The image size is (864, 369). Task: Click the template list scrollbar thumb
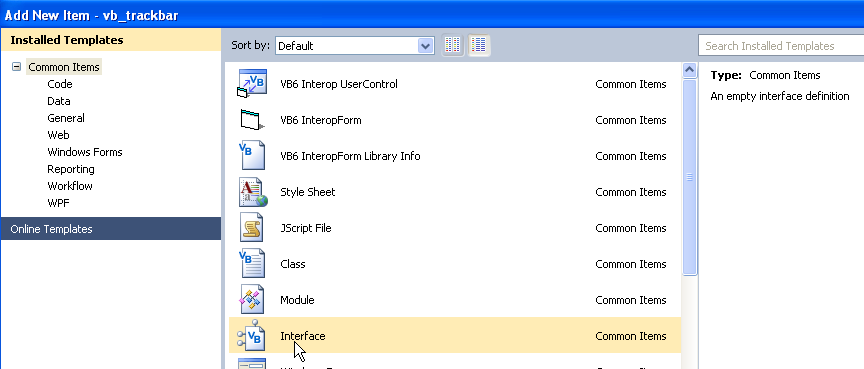tap(690, 177)
